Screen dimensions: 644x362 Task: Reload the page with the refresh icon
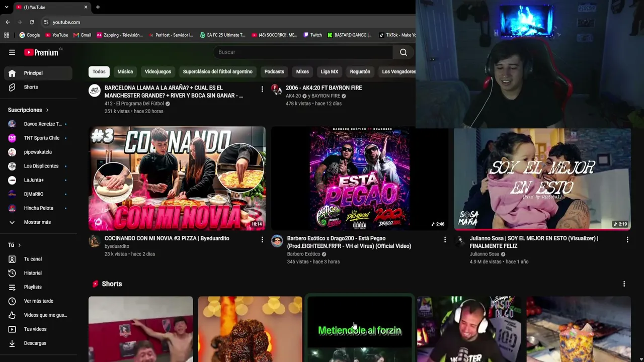[32, 22]
